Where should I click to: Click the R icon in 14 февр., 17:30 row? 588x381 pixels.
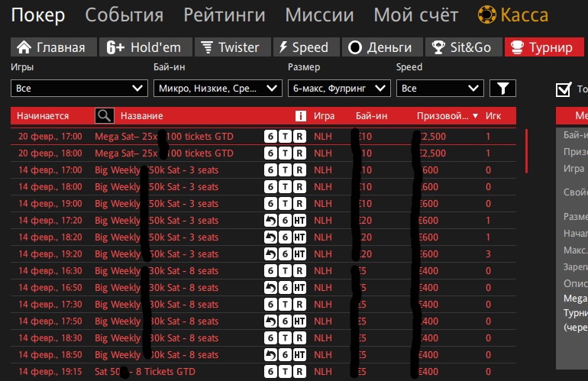click(299, 305)
